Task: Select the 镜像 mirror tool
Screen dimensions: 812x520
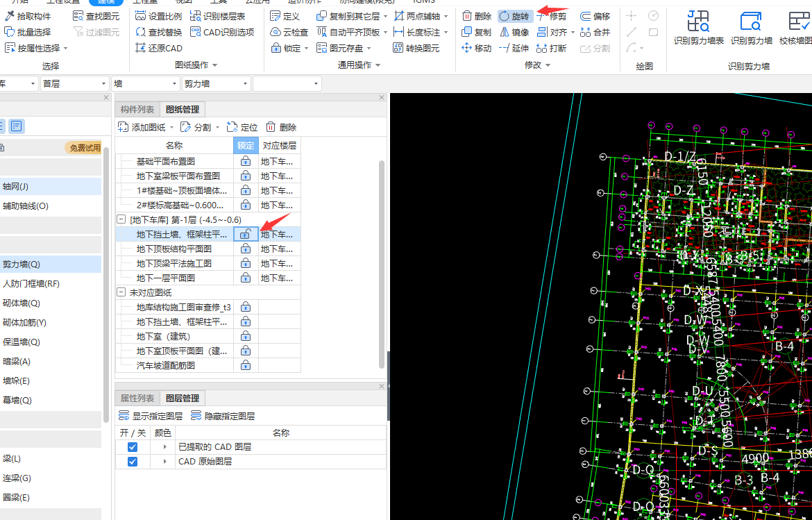Action: [x=514, y=32]
